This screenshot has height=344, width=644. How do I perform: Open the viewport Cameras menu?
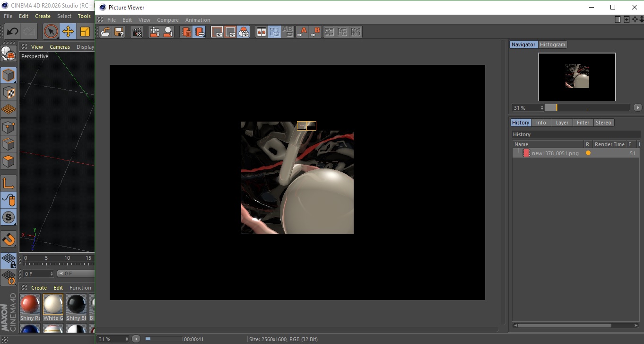pyautogui.click(x=60, y=47)
